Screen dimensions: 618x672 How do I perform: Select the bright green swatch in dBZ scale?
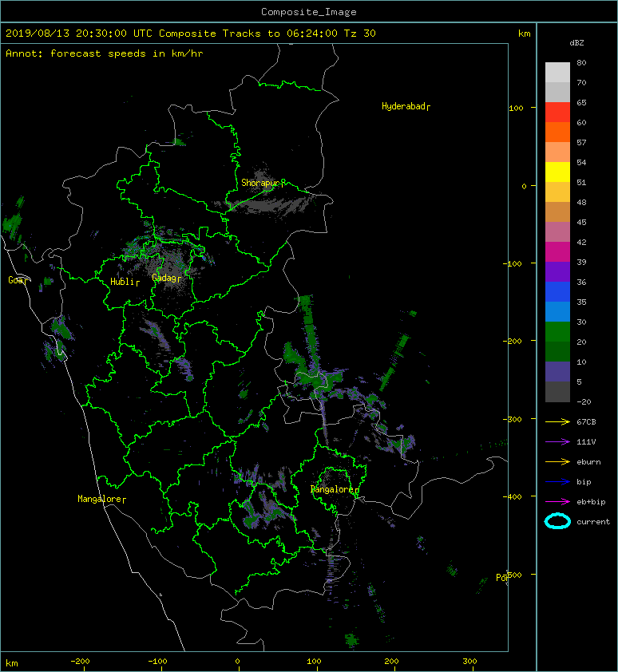tap(557, 331)
